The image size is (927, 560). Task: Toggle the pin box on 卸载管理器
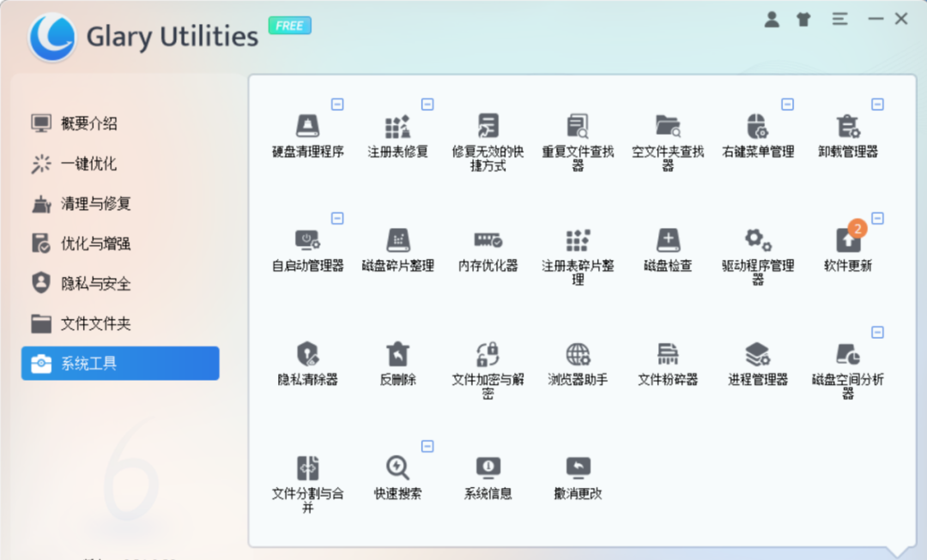[877, 105]
